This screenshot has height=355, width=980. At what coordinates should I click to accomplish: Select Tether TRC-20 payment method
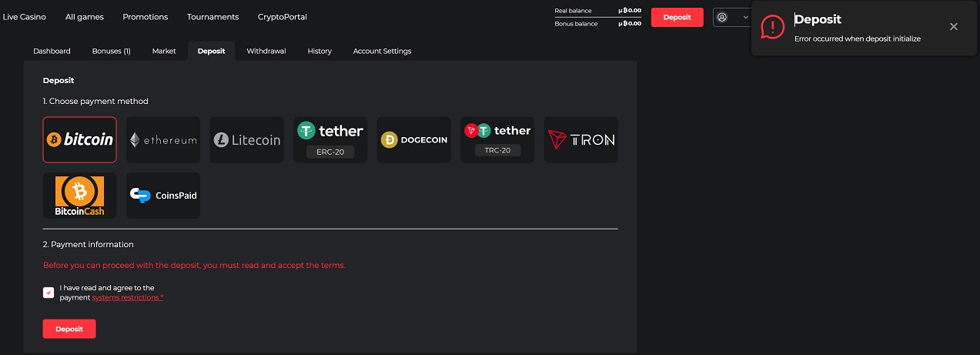[x=497, y=140]
